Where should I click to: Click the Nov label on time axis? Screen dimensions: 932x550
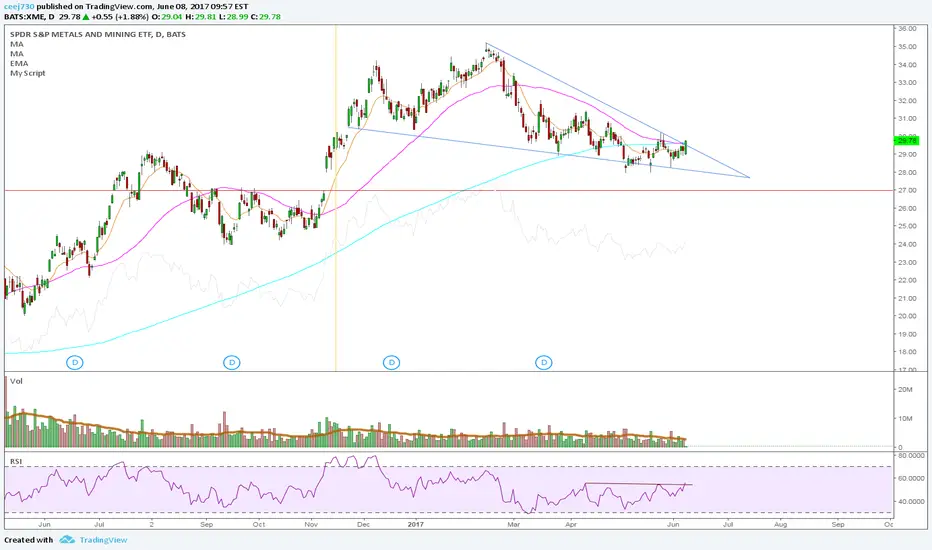tap(311, 524)
